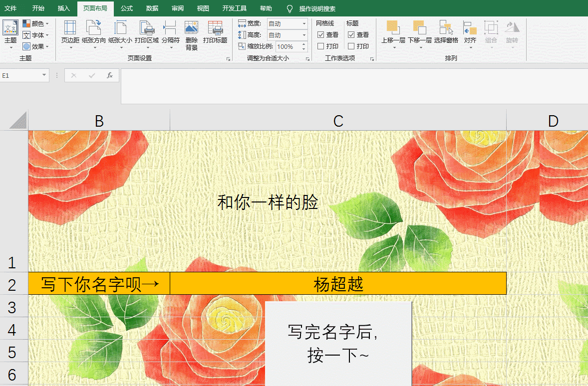Toggle 网格线 打印 checkbox

320,46
